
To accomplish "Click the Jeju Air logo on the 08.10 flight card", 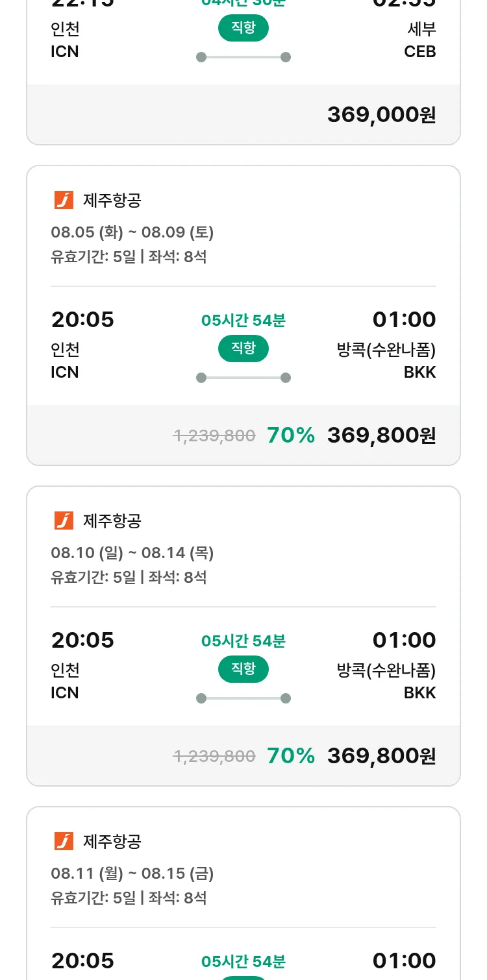I will click(64, 521).
